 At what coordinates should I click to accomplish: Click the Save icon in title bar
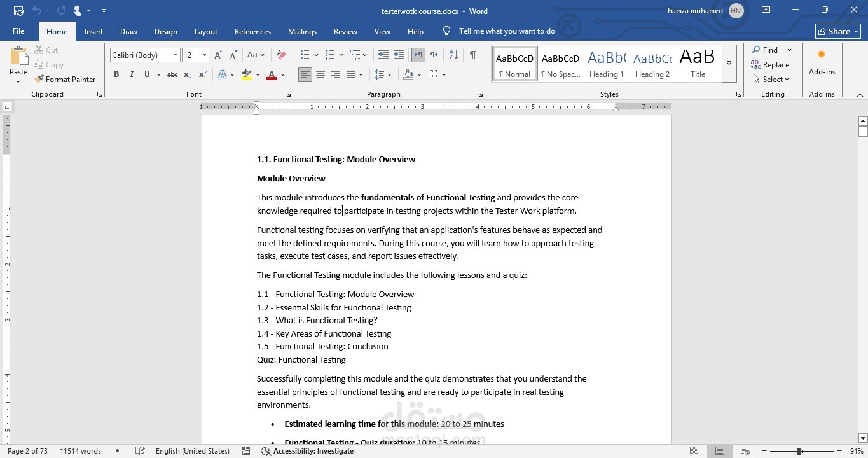pos(18,11)
